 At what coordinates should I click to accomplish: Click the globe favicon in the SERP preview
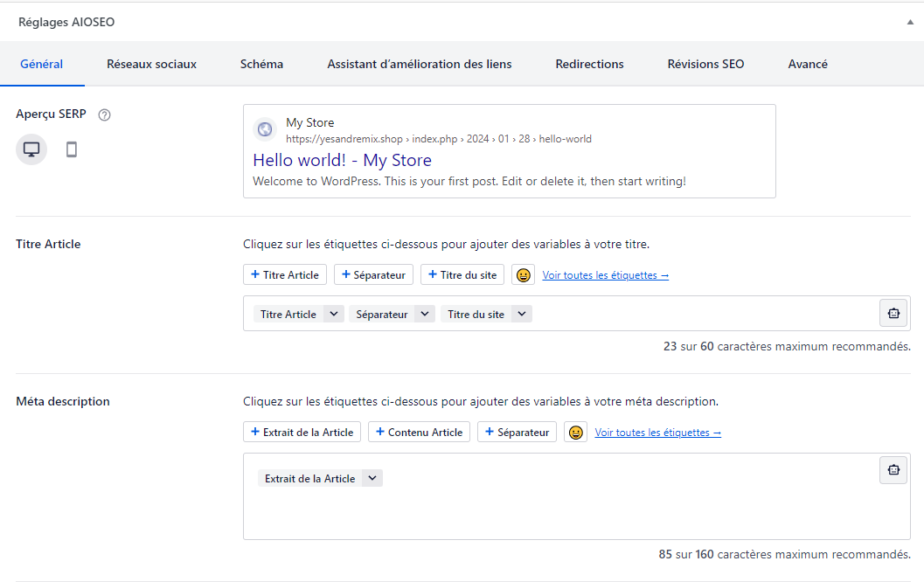click(x=264, y=128)
